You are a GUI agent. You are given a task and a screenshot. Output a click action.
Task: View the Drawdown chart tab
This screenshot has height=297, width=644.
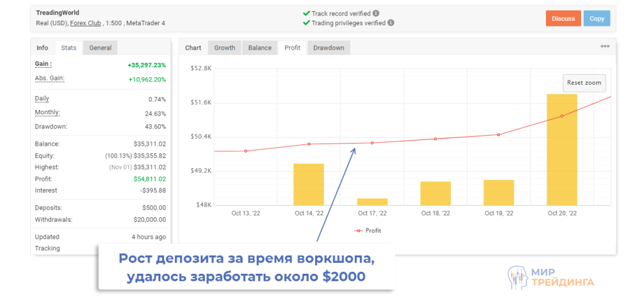pyautogui.click(x=329, y=48)
